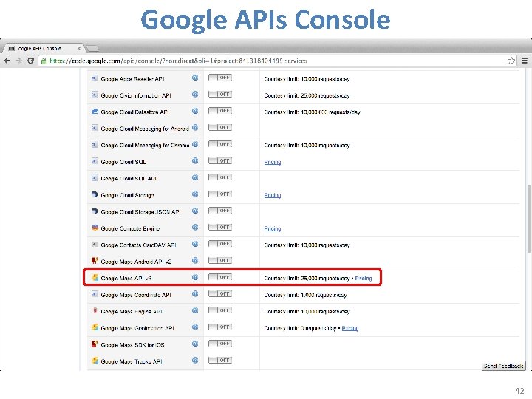Turn on the Google Cloud SQL switch
Viewport: 532px width, 399px height.
(x=220, y=161)
